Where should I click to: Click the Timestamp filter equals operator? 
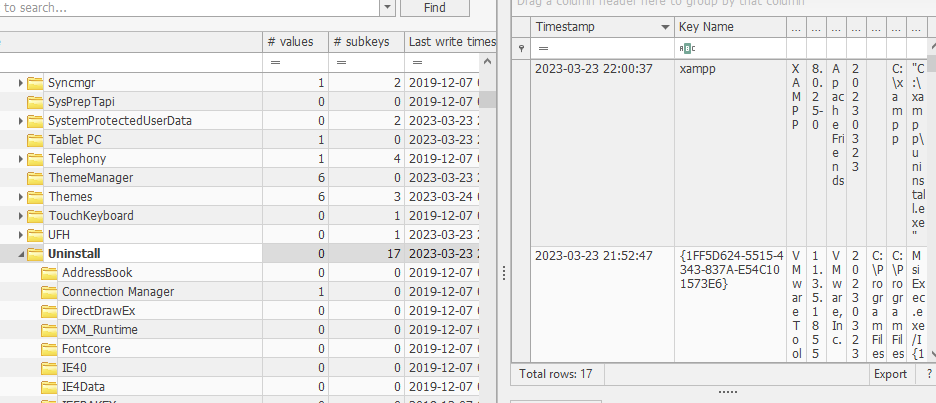pos(543,48)
